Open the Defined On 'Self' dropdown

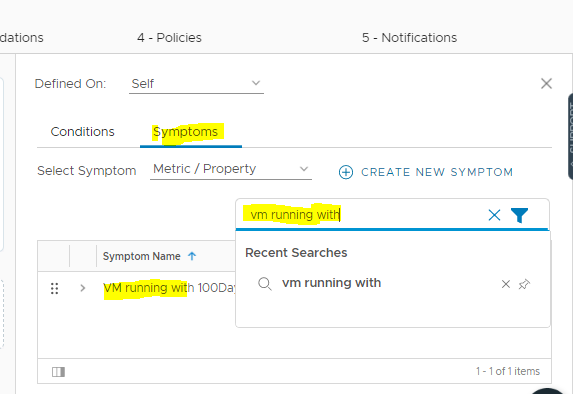click(x=196, y=84)
